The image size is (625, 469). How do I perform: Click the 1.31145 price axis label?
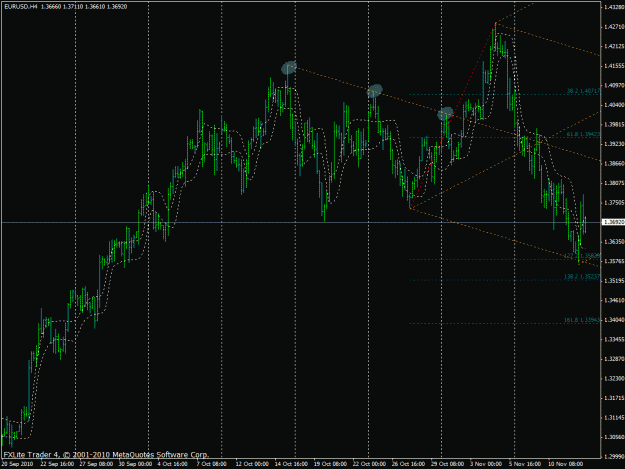click(x=614, y=417)
